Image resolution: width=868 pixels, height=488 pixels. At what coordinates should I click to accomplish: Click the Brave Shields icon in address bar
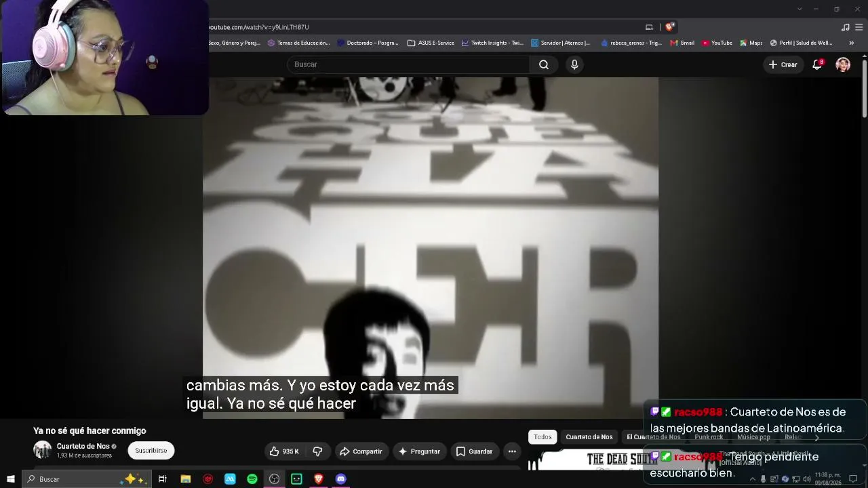pyautogui.click(x=670, y=27)
